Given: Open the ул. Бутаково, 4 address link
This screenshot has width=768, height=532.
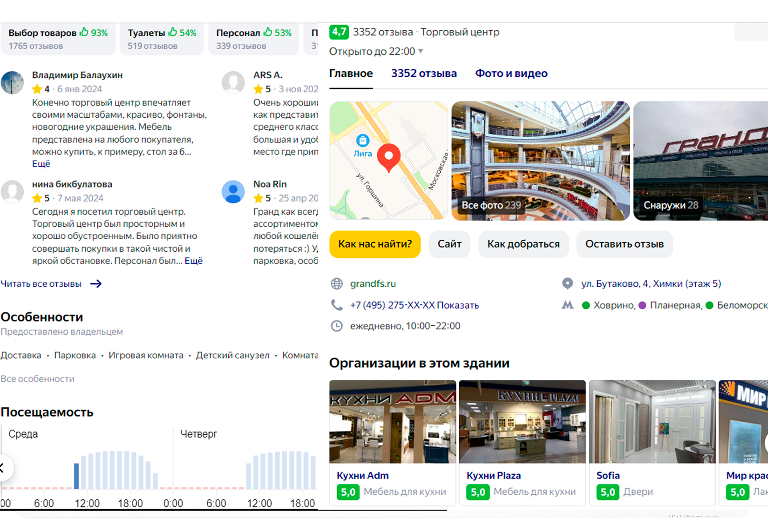Looking at the screenshot, I should [651, 283].
